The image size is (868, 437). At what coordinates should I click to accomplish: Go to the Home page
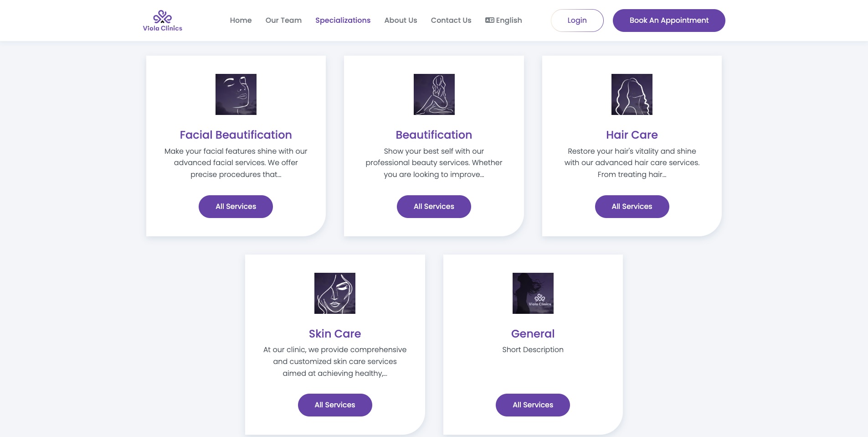pyautogui.click(x=241, y=20)
